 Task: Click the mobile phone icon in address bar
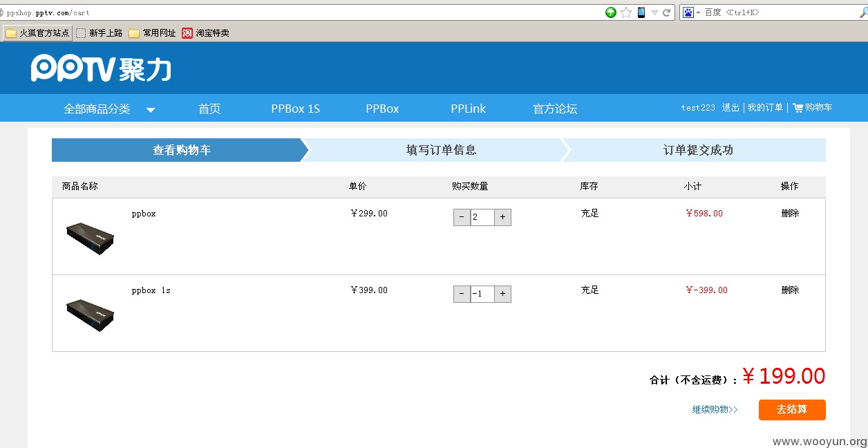(x=641, y=12)
